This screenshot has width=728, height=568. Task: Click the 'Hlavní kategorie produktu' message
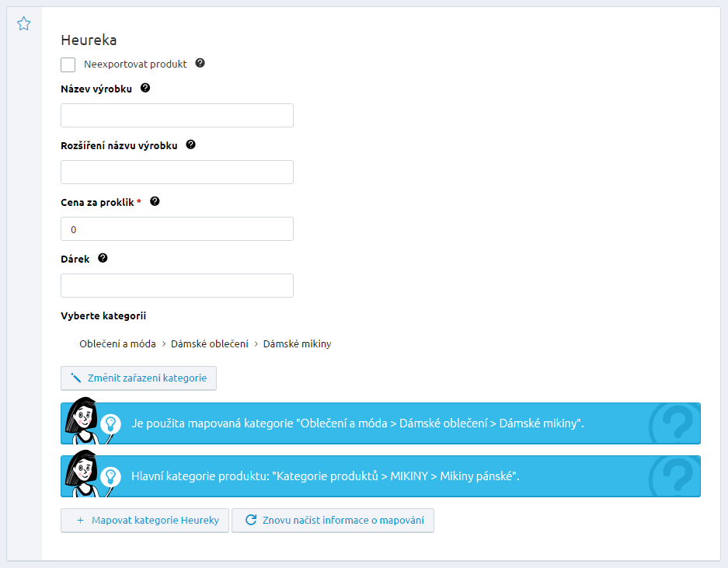pos(326,476)
